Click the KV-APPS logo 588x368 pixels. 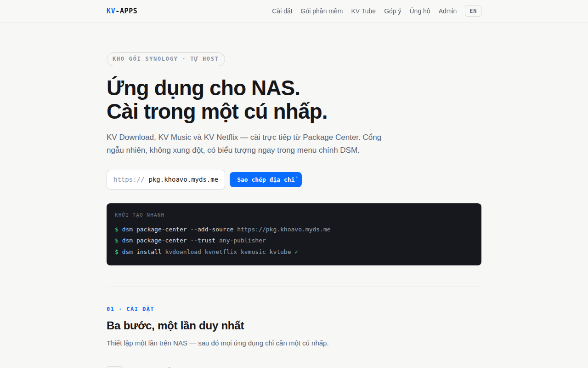click(x=122, y=11)
